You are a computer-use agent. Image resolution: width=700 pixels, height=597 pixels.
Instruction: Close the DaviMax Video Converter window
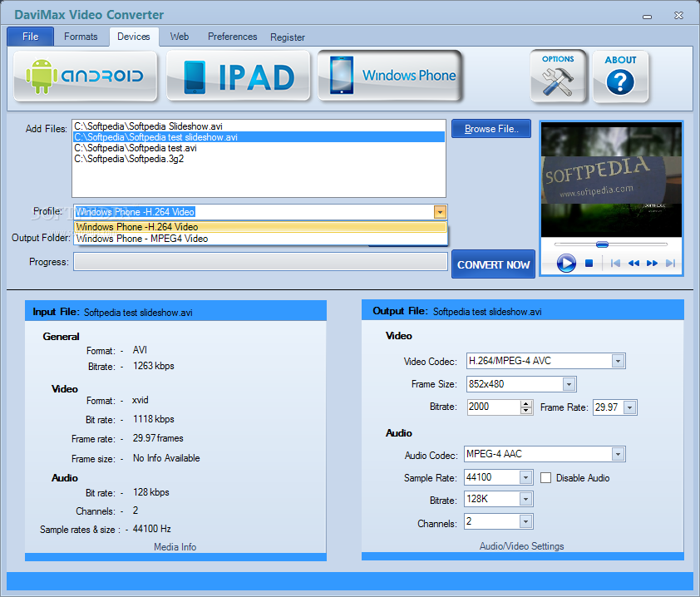(x=678, y=16)
